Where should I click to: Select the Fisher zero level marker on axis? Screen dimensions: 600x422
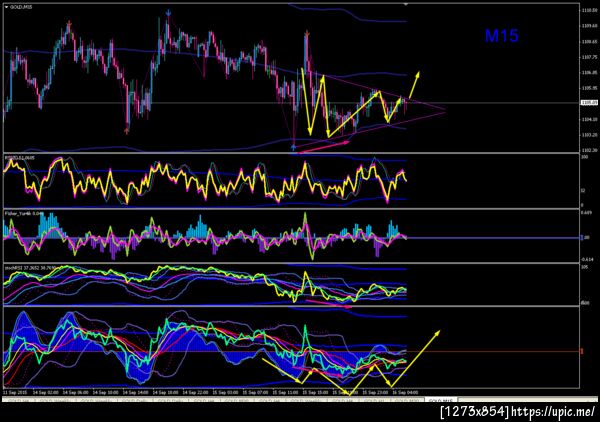point(582,238)
